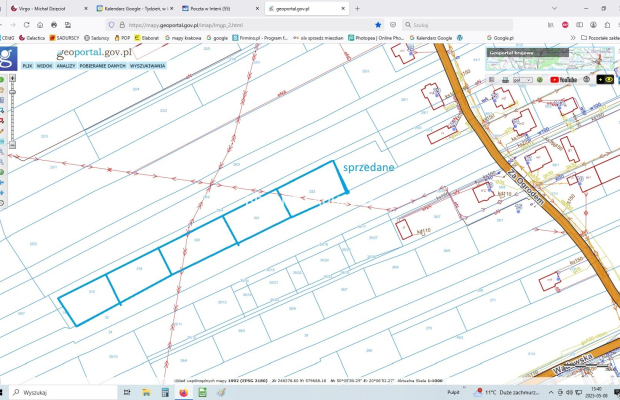Open Firefox from the Windows taskbar
Image resolution: width=620 pixels, height=400 pixels.
[x=184, y=392]
